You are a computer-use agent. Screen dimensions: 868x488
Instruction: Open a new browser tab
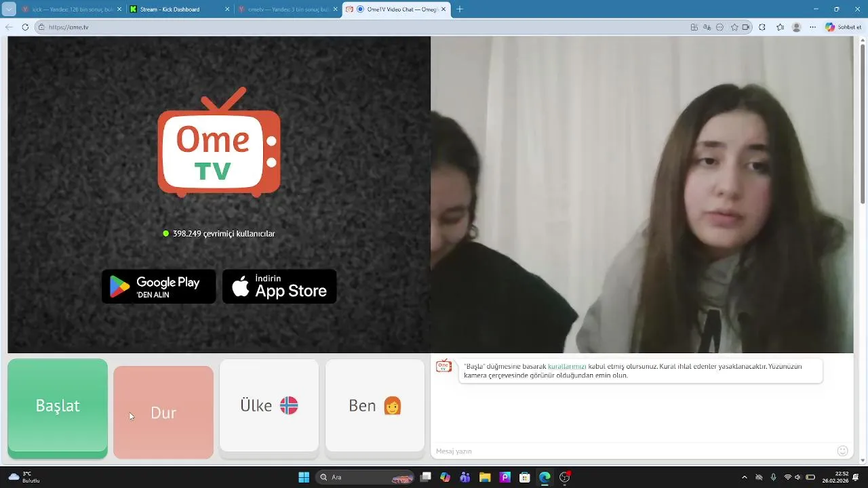coord(459,9)
